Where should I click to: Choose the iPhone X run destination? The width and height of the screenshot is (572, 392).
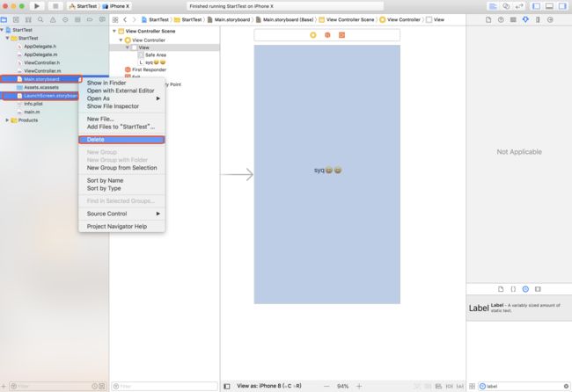pyautogui.click(x=116, y=6)
